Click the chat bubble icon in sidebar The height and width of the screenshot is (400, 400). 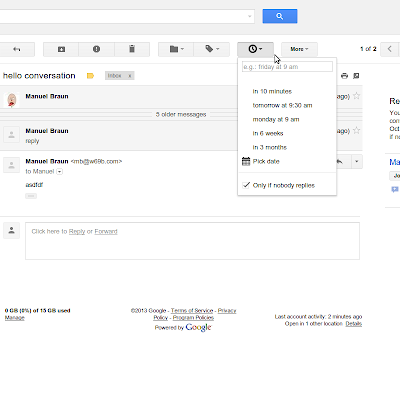coord(395,189)
